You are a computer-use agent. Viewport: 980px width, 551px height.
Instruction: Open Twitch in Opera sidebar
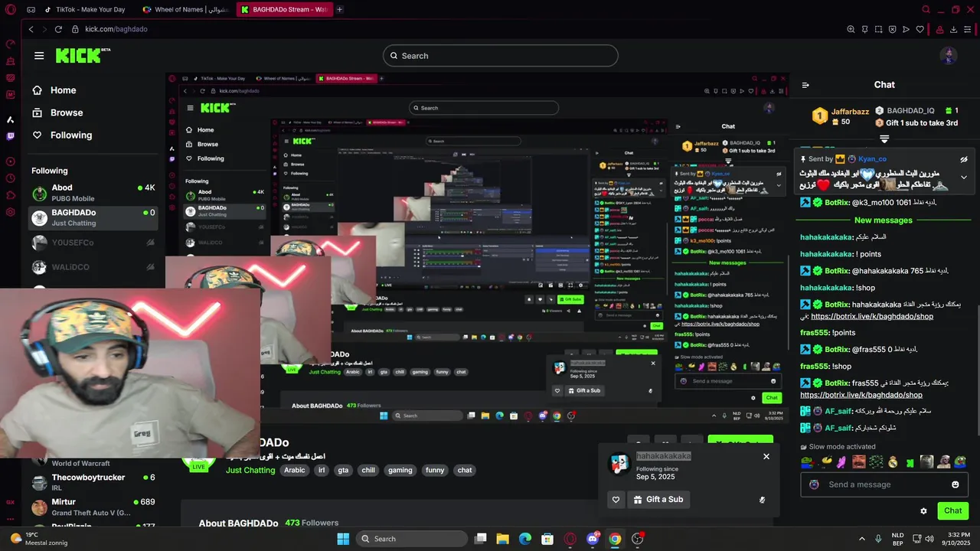[x=11, y=136]
